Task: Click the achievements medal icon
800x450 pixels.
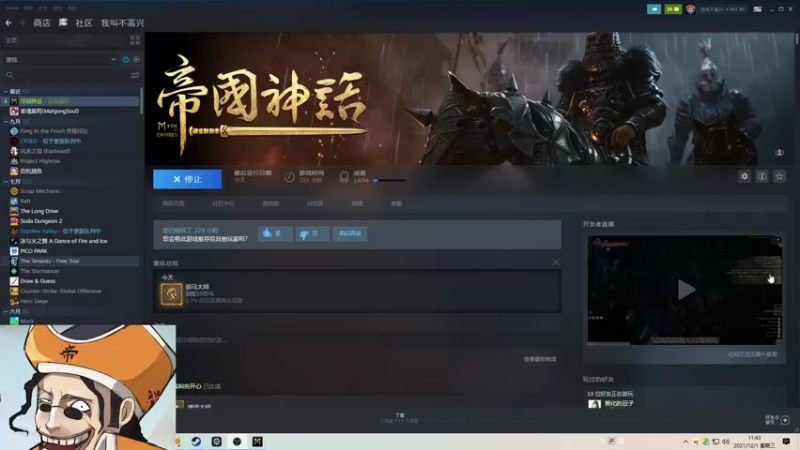Action: tap(344, 177)
